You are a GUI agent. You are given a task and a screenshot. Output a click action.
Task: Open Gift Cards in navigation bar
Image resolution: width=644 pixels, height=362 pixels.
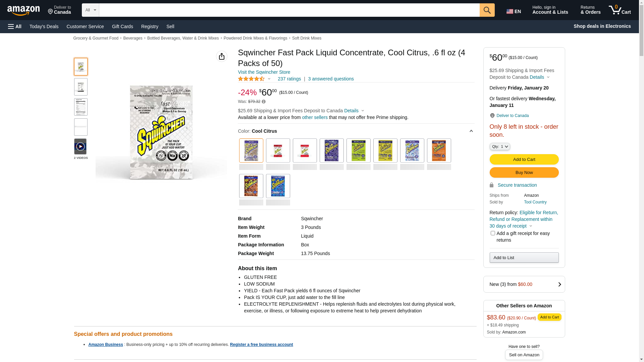122,26
